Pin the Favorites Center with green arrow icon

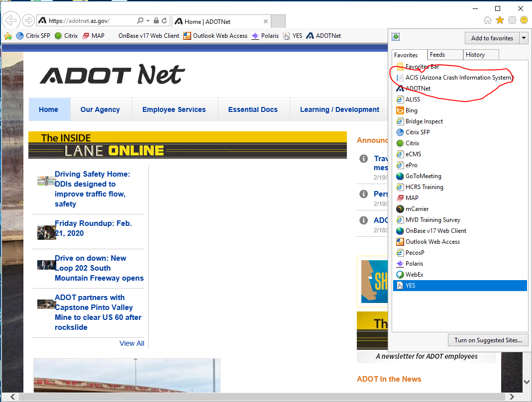tap(396, 37)
